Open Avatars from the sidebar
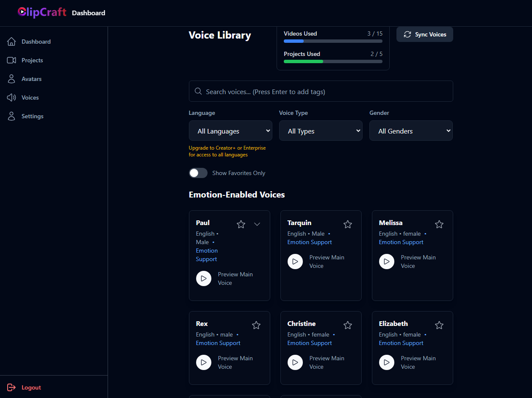Viewport: 532px width, 398px height. tap(54, 79)
